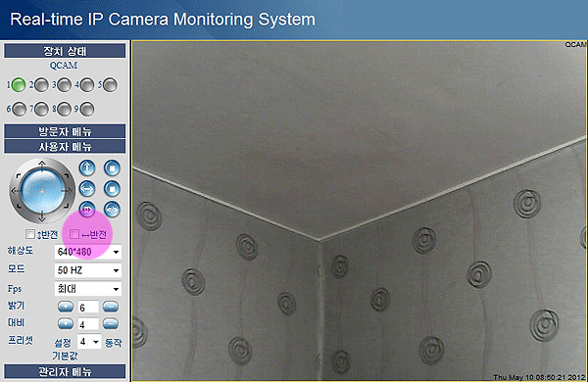Stop horizontal patrol using second stop icon
588x382 pixels.
(112, 189)
